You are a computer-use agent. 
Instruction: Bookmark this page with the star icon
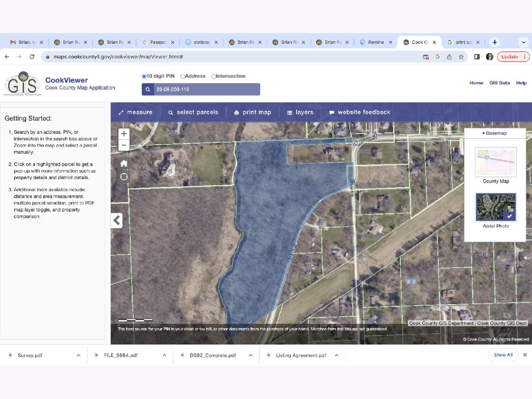461,57
